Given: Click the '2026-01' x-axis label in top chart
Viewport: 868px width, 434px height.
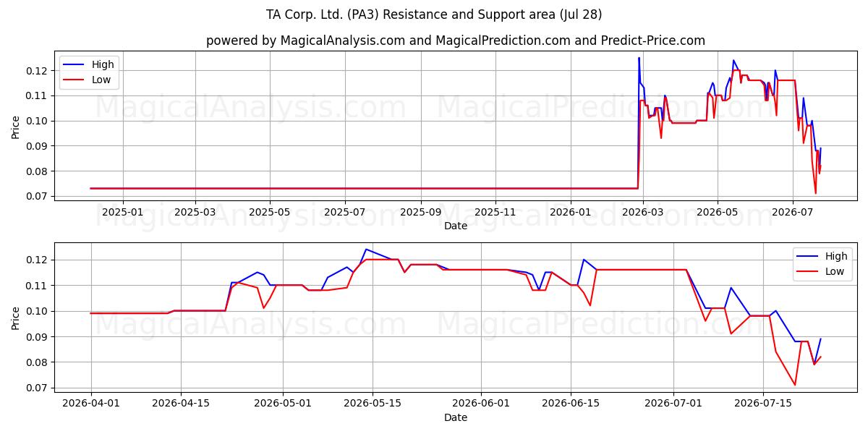Looking at the screenshot, I should 571,212.
